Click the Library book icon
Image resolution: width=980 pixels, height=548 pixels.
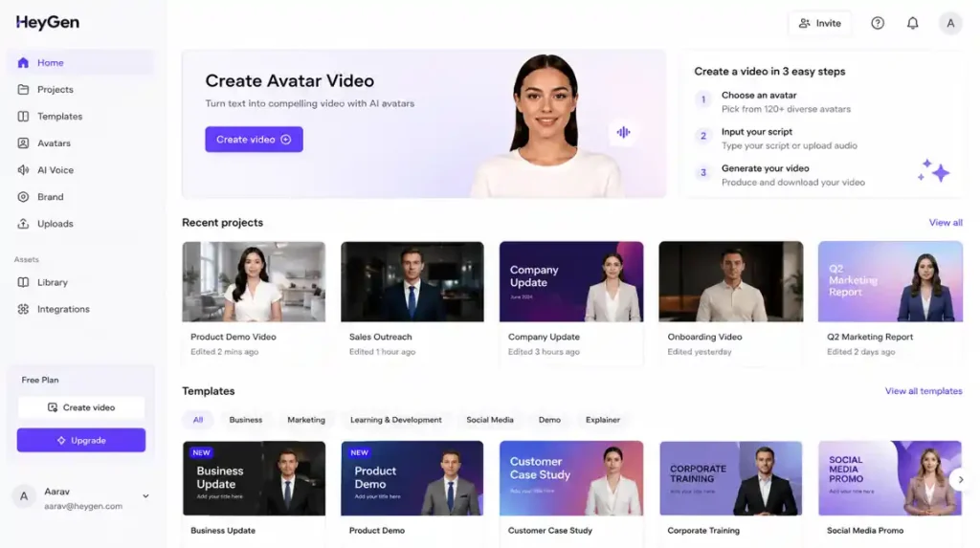pos(23,282)
